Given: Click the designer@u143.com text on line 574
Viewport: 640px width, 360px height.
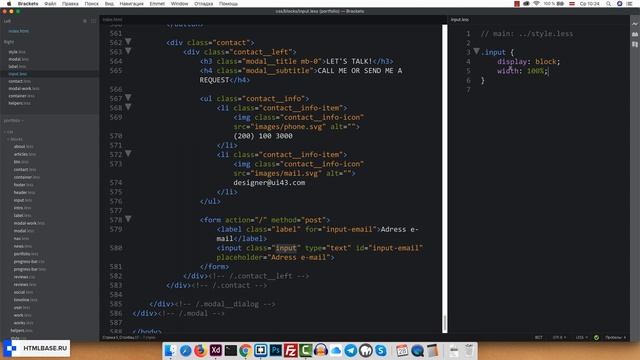Looking at the screenshot, I should pos(269,182).
